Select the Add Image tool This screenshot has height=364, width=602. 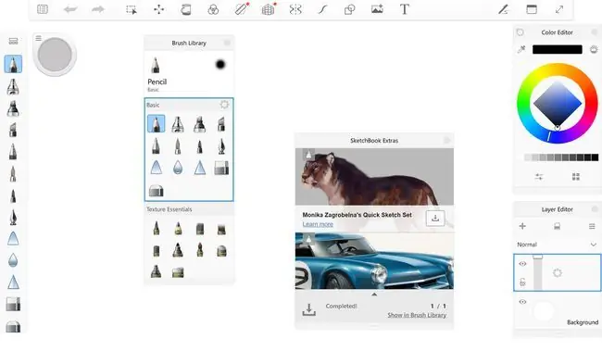coord(377,9)
